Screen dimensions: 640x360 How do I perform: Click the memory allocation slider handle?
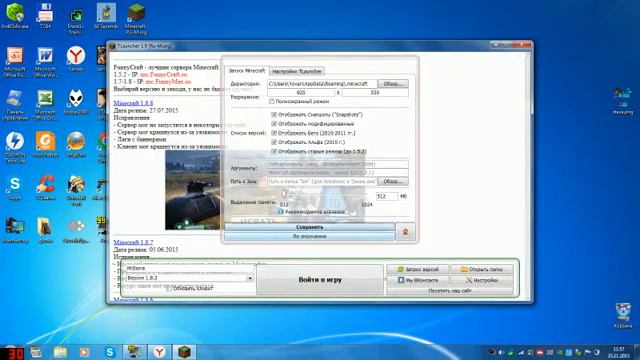coord(284,194)
